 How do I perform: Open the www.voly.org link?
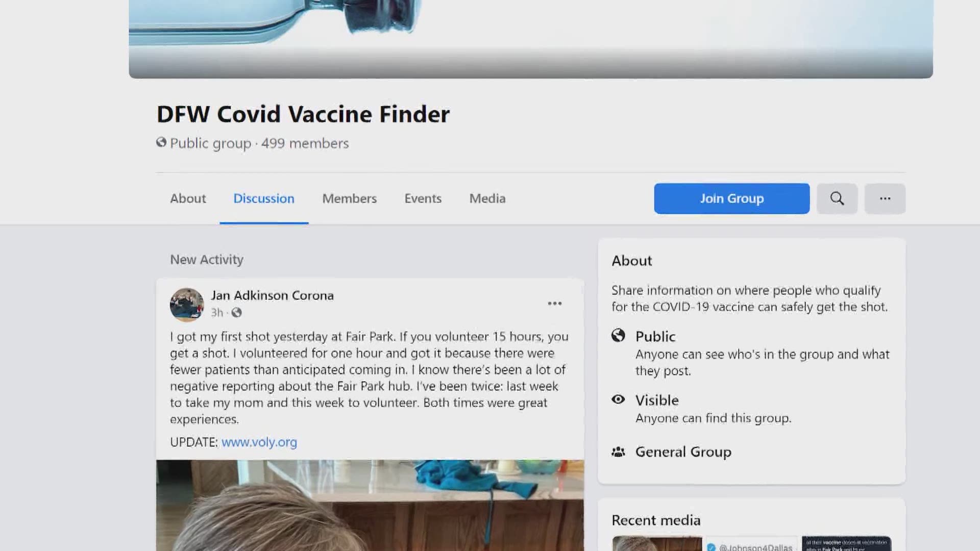259,442
